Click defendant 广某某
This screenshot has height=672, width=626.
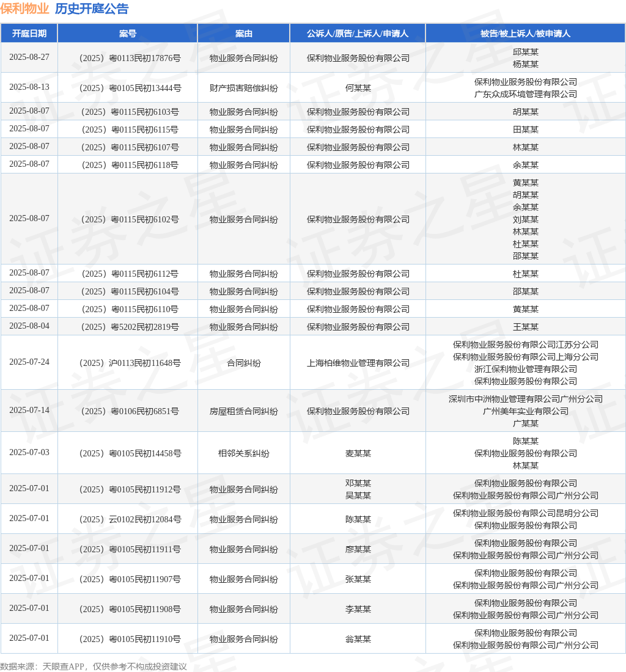pos(525,423)
